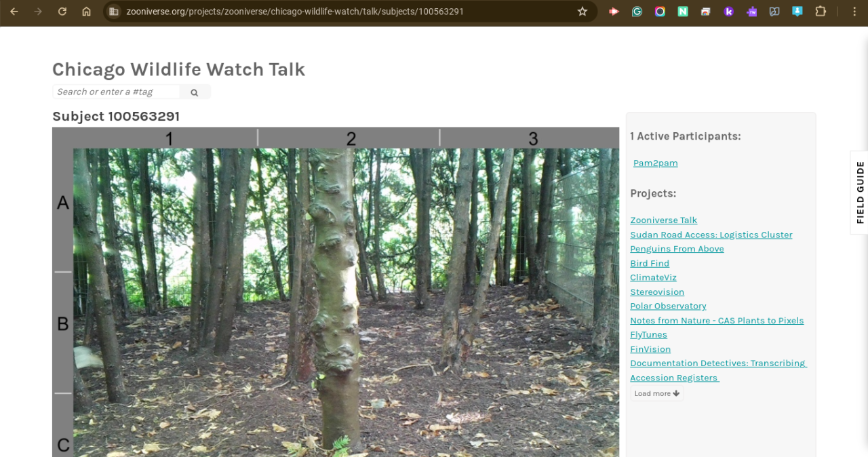
Task: Open the browser home page
Action: pos(86,12)
